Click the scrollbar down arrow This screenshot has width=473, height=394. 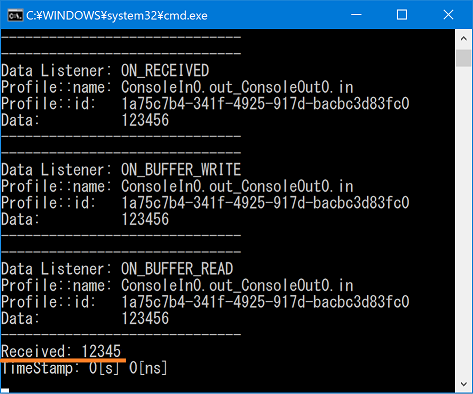pyautogui.click(x=463, y=384)
